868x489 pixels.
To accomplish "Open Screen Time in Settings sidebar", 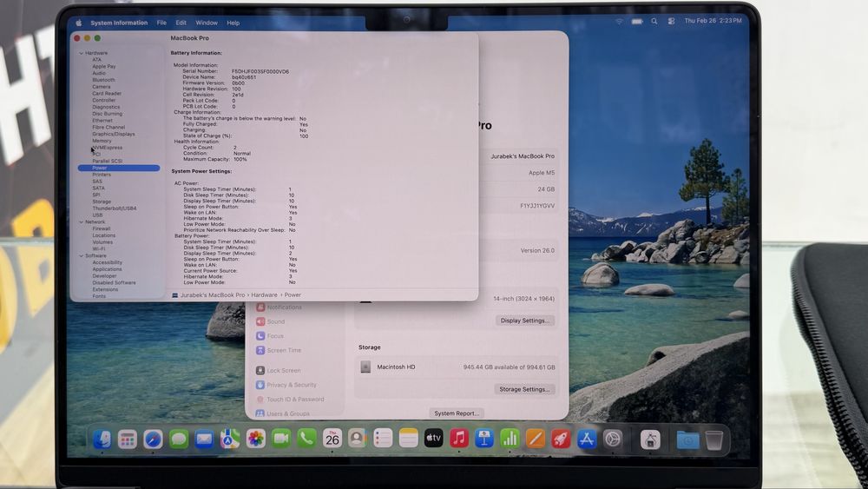I will (x=279, y=350).
